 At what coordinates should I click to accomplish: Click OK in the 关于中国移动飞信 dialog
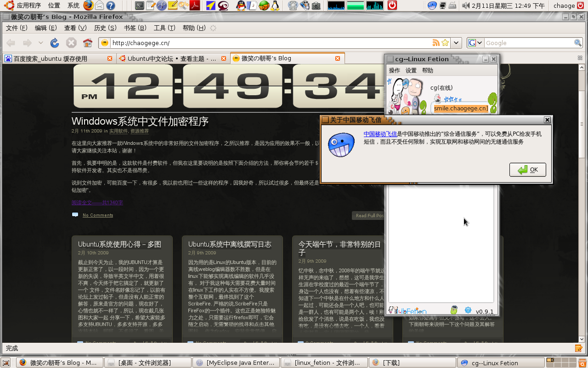(x=527, y=169)
